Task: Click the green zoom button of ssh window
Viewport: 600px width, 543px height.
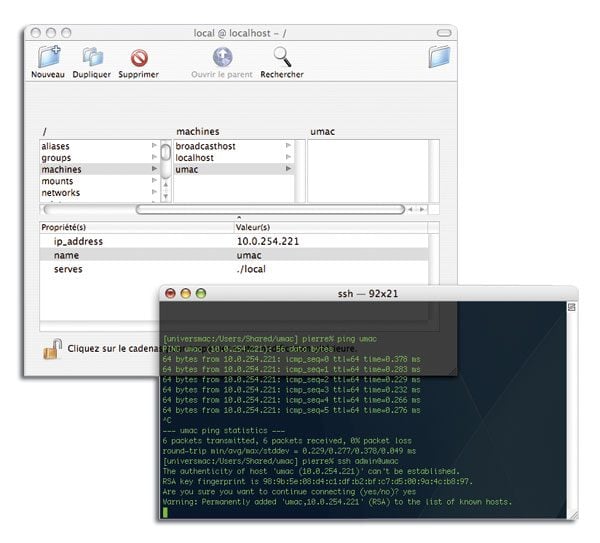Action: [x=201, y=293]
